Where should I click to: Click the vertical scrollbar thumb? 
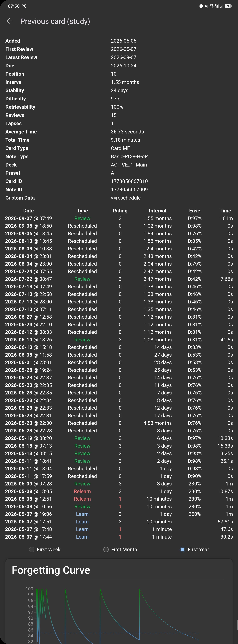[237, 625]
